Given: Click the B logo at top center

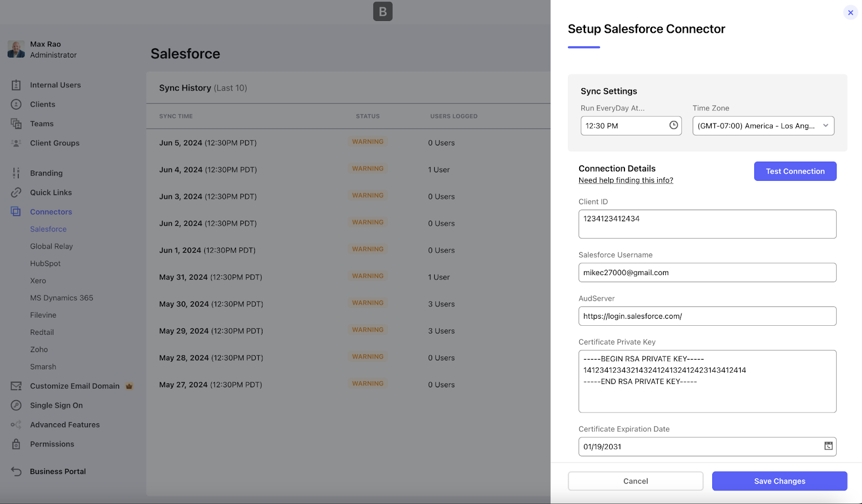Looking at the screenshot, I should 383,11.
